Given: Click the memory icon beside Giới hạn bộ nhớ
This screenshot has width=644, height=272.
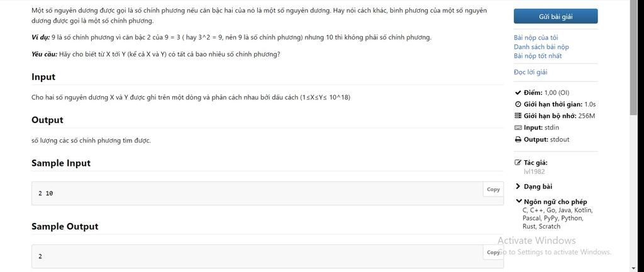Looking at the screenshot, I should click(518, 116).
